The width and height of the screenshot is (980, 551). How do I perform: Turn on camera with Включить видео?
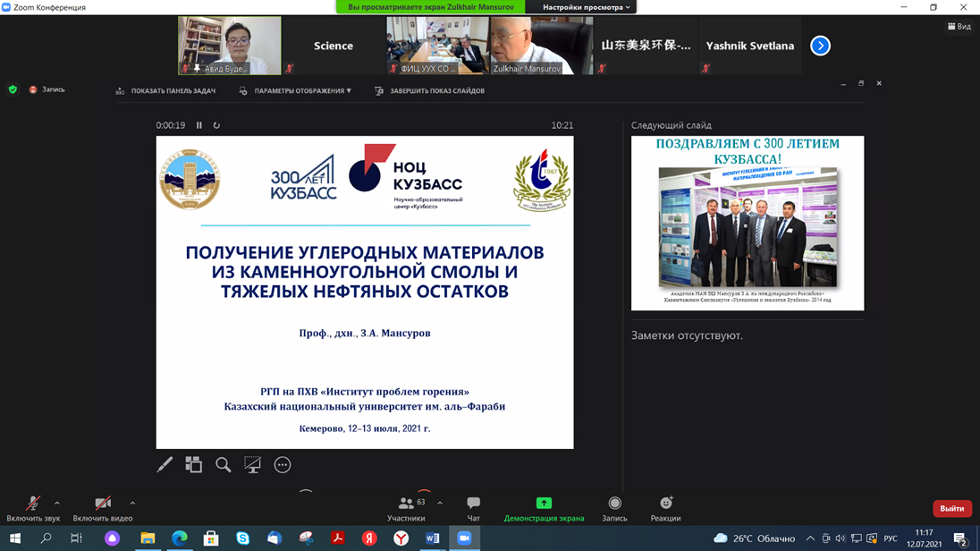(x=103, y=508)
